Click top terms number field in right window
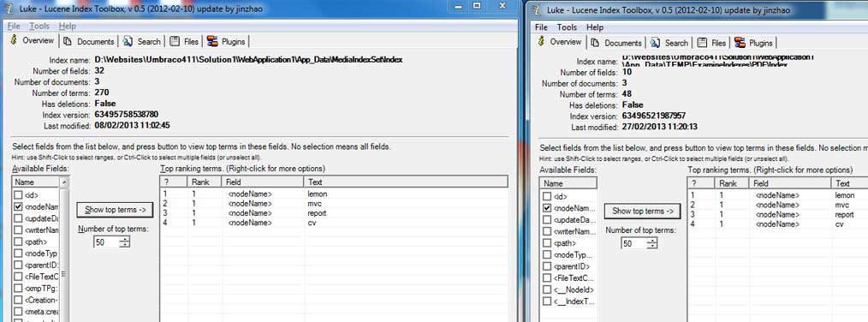The height and width of the screenshot is (322, 868). (x=634, y=243)
